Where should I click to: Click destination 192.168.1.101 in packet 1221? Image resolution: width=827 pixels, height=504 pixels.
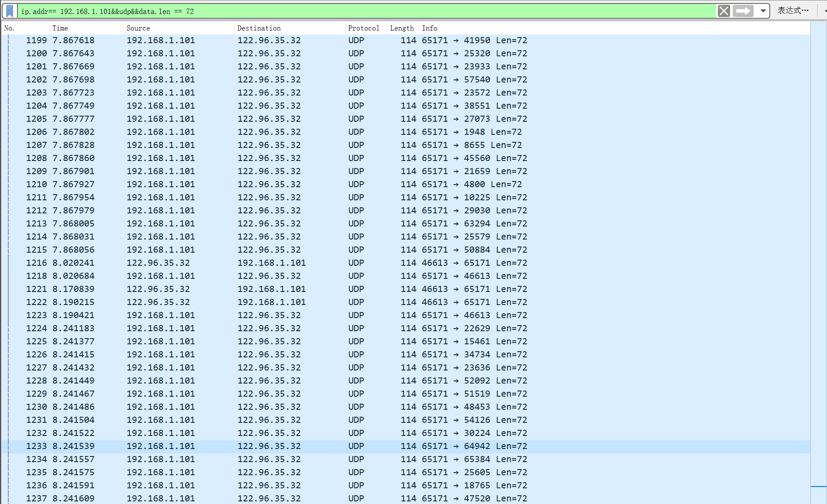click(x=272, y=289)
